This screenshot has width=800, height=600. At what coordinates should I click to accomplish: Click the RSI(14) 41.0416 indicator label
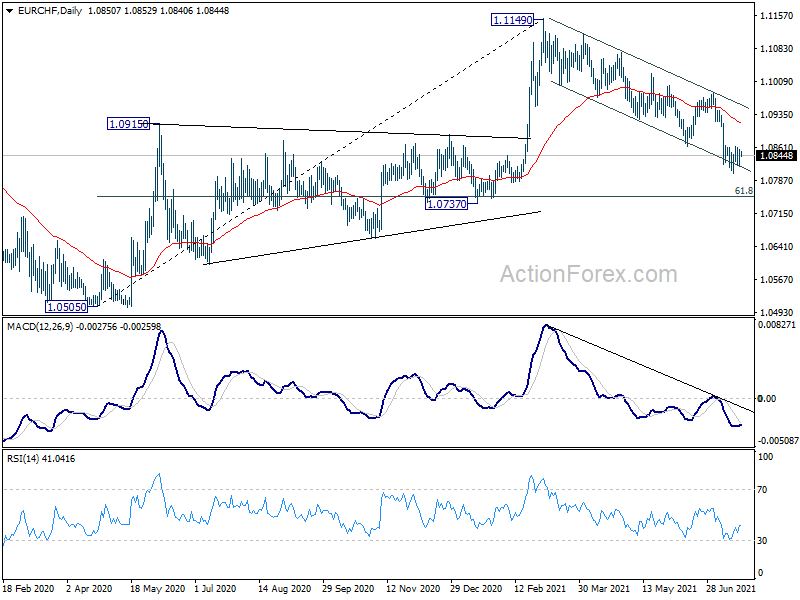tap(41, 459)
